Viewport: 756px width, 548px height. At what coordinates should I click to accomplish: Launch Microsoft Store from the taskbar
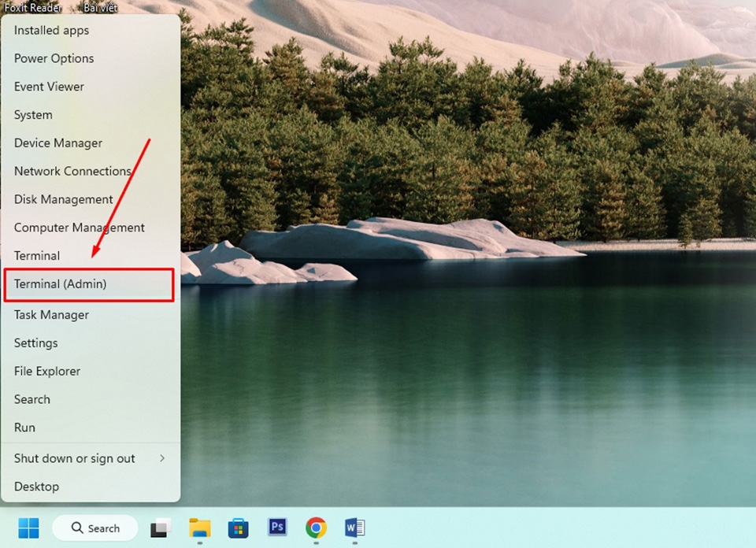pos(239,528)
